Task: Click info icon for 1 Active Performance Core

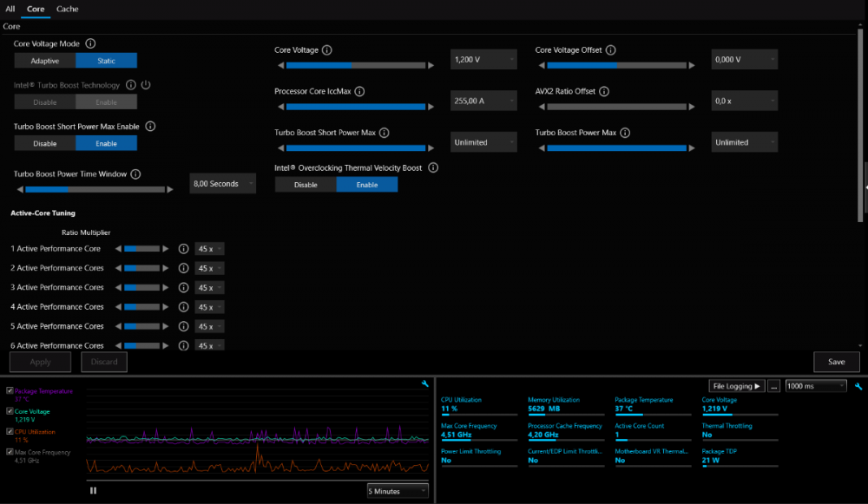Action: pos(183,249)
